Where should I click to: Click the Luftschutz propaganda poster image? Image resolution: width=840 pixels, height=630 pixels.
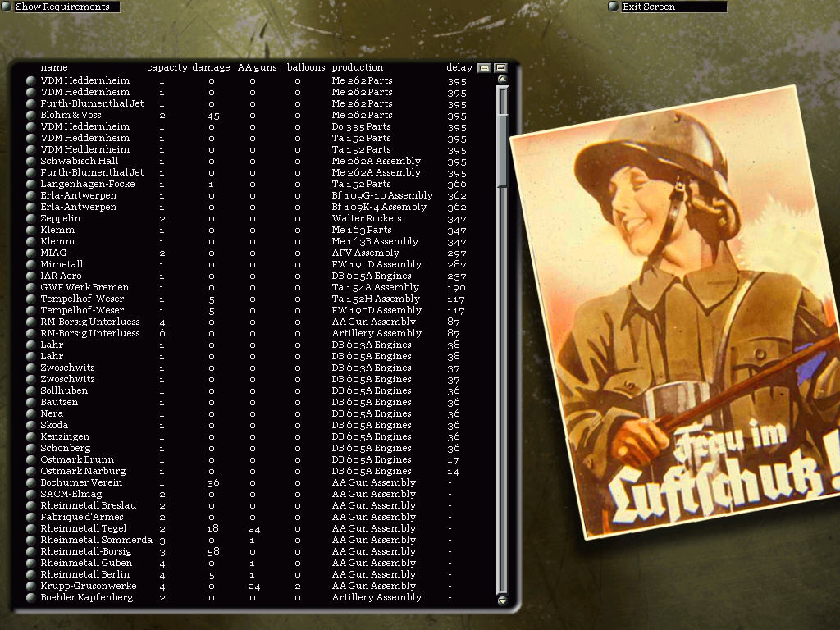pos(675,313)
